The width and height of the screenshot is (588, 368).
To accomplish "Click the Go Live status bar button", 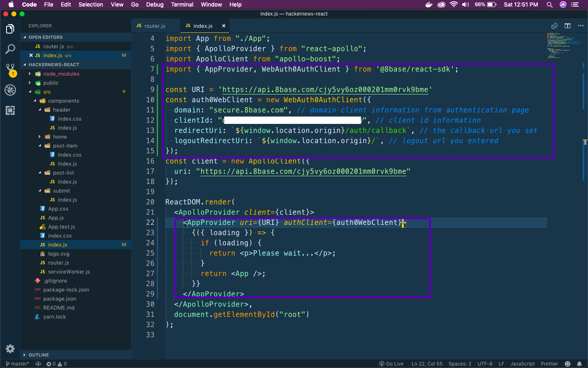I will [x=391, y=364].
